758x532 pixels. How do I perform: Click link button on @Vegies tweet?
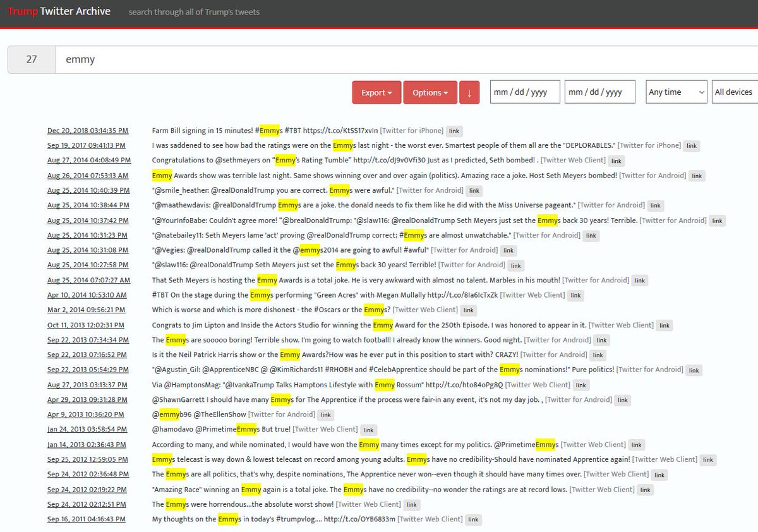tap(507, 251)
